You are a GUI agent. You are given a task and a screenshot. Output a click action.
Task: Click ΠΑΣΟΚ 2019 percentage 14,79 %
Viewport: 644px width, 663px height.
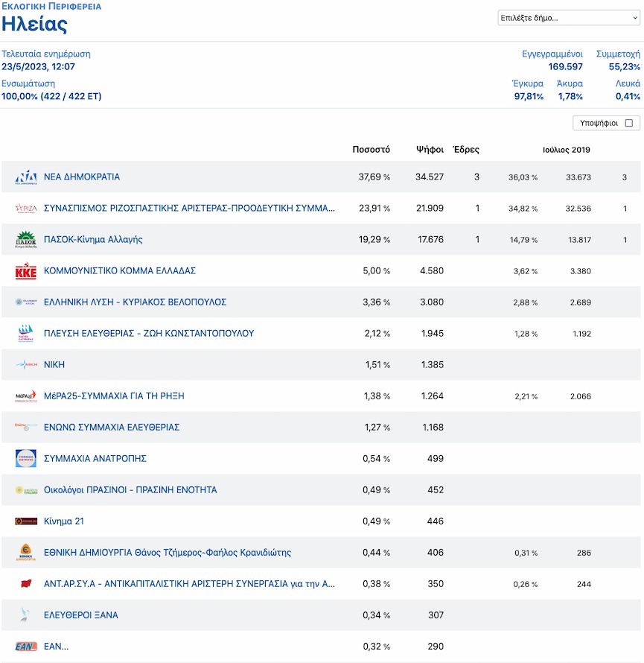523,240
